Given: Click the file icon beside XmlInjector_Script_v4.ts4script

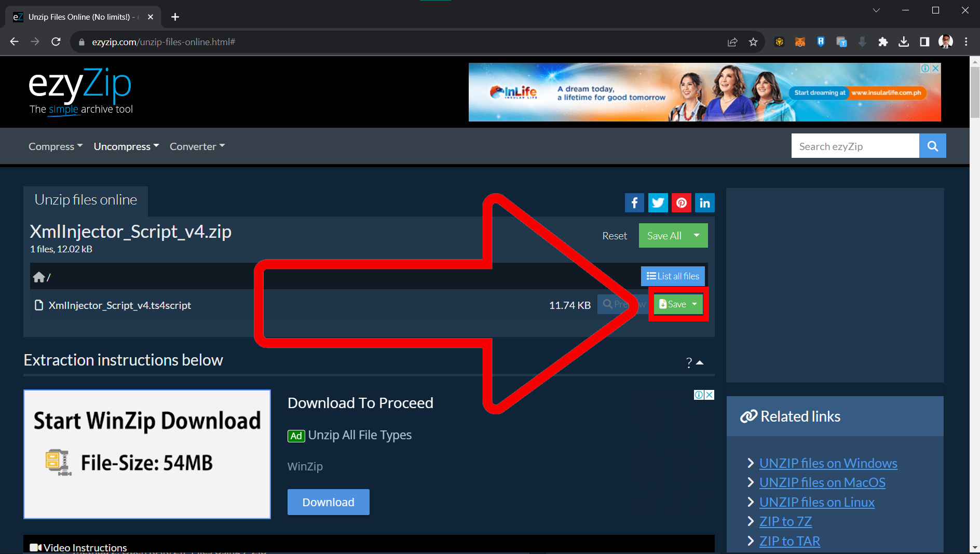Looking at the screenshot, I should 39,305.
